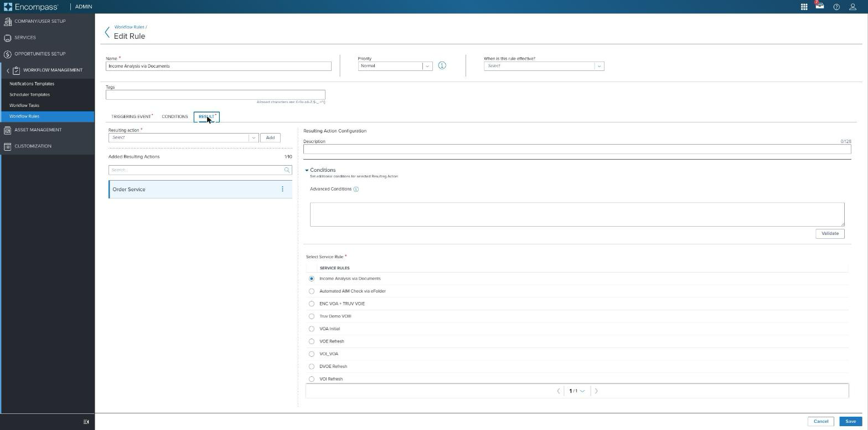The height and width of the screenshot is (430, 868).
Task: Go to the previous page of service rules
Action: 558,391
